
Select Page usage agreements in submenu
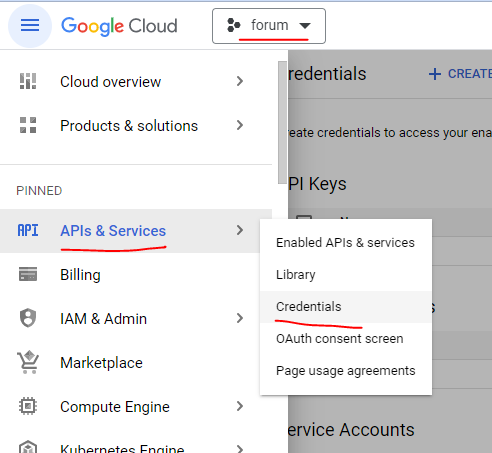346,371
